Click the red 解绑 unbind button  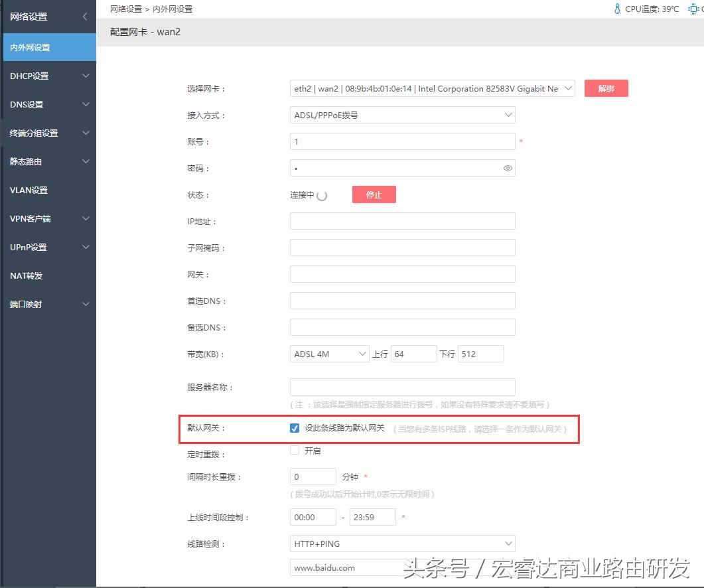(x=606, y=88)
